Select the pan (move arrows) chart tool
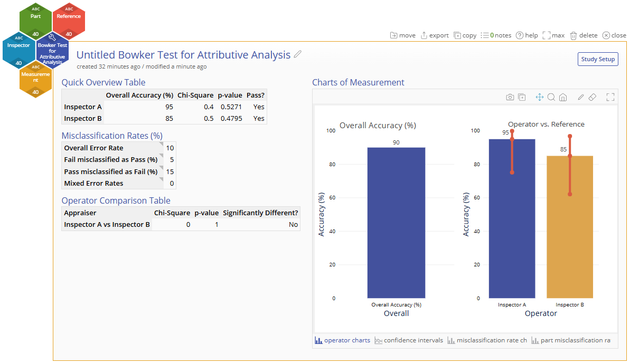Viewport: 630px width, 364px height. click(539, 97)
